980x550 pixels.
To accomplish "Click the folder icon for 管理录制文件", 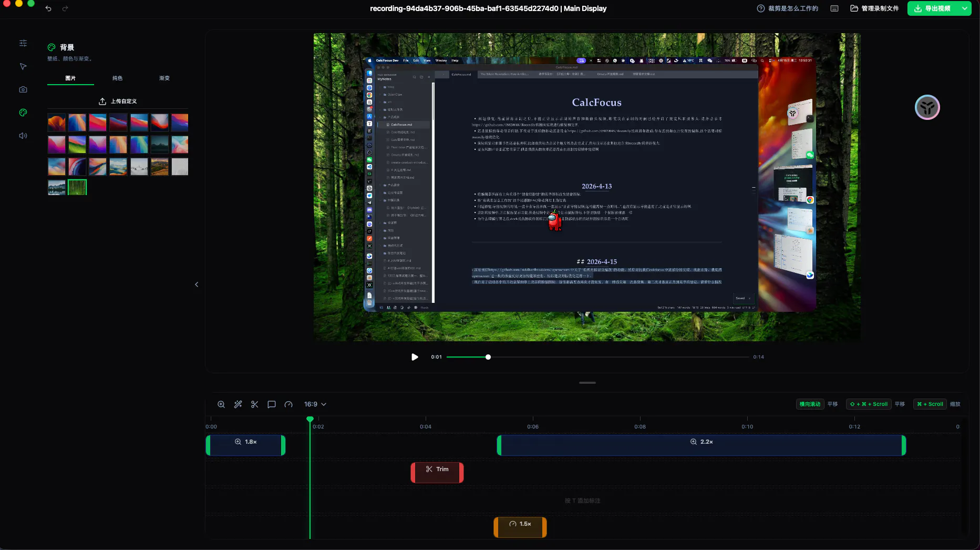I will (854, 8).
